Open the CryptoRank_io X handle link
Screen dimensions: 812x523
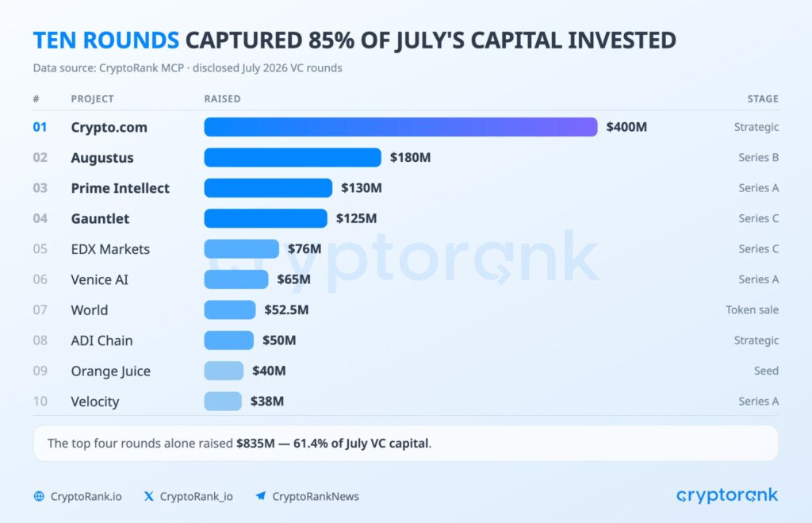[x=197, y=496]
